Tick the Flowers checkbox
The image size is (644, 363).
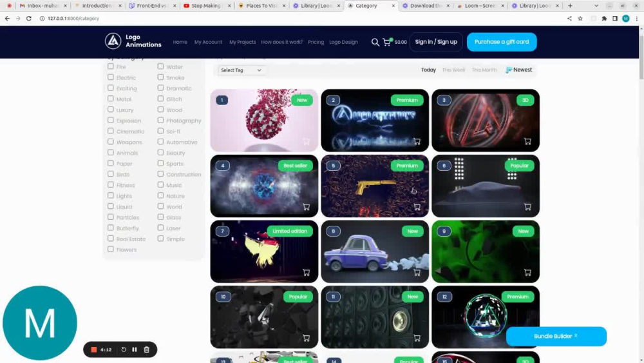pyautogui.click(x=111, y=249)
